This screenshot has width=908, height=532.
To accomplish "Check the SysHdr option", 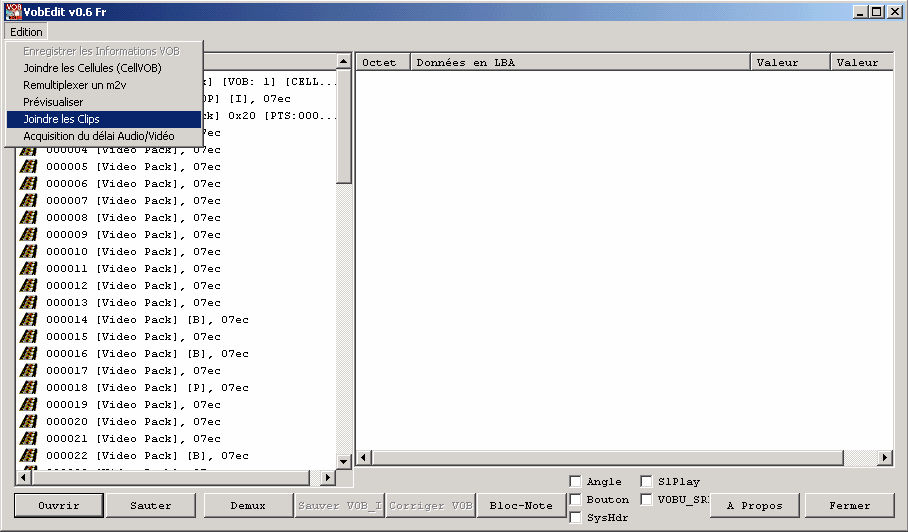I will (x=575, y=518).
